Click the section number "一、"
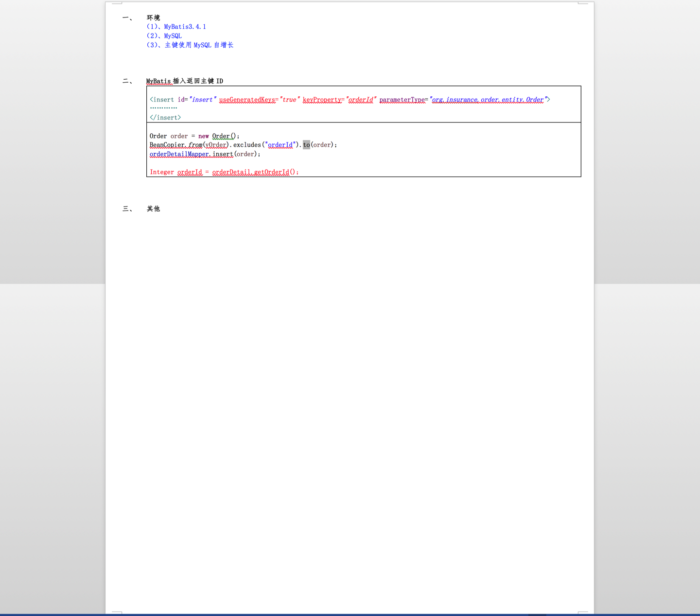 pos(127,18)
